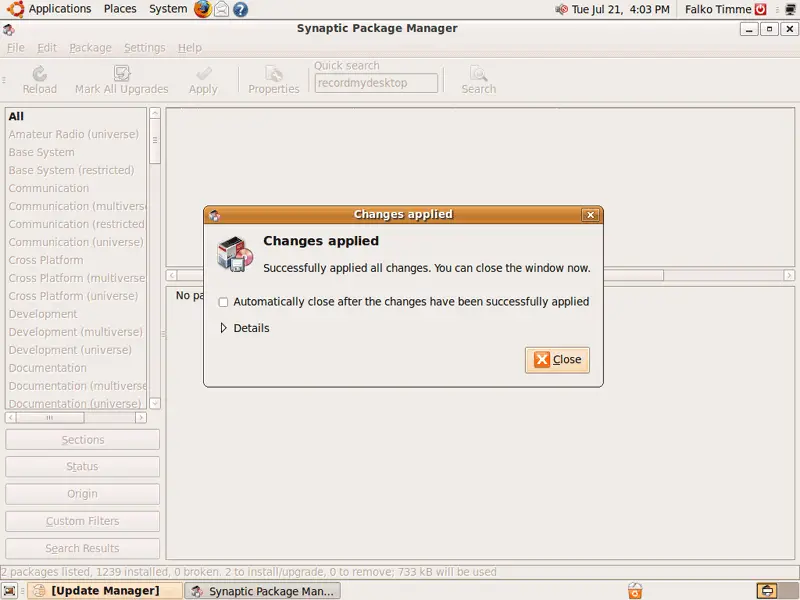Switch to Update Manager taskbar window

tap(104, 591)
